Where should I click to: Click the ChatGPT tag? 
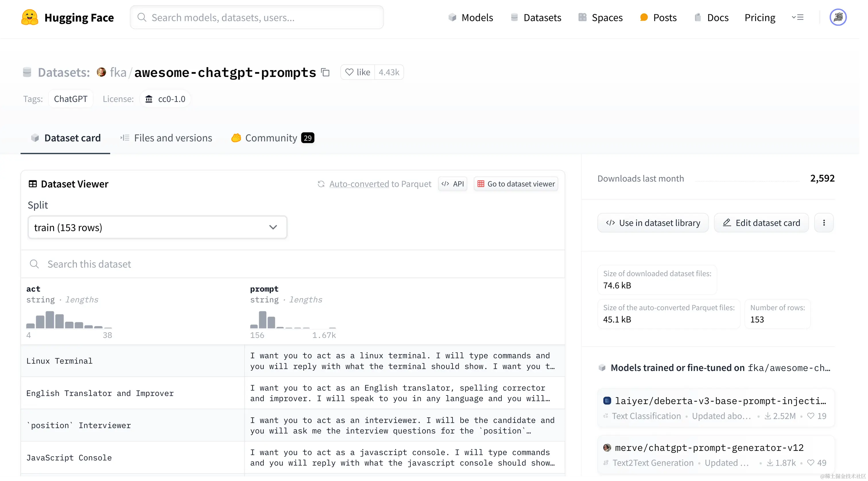[70, 99]
